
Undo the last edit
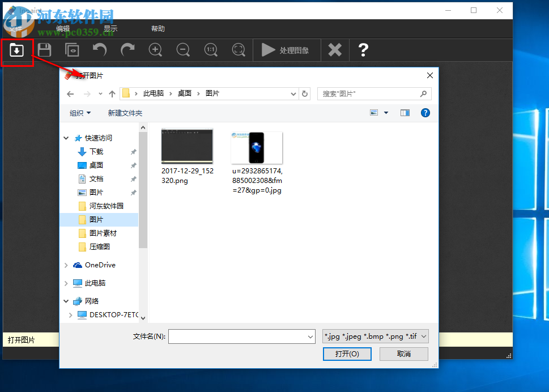coord(99,50)
